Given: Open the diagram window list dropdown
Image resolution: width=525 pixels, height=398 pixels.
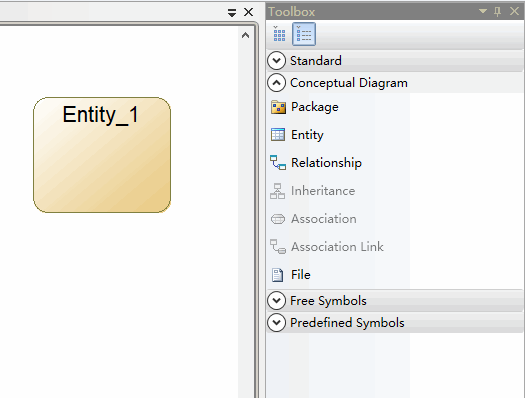Looking at the screenshot, I should click(232, 13).
